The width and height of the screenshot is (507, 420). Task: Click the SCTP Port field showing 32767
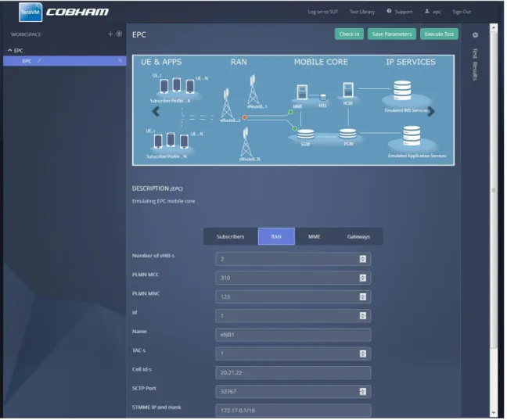pos(293,392)
